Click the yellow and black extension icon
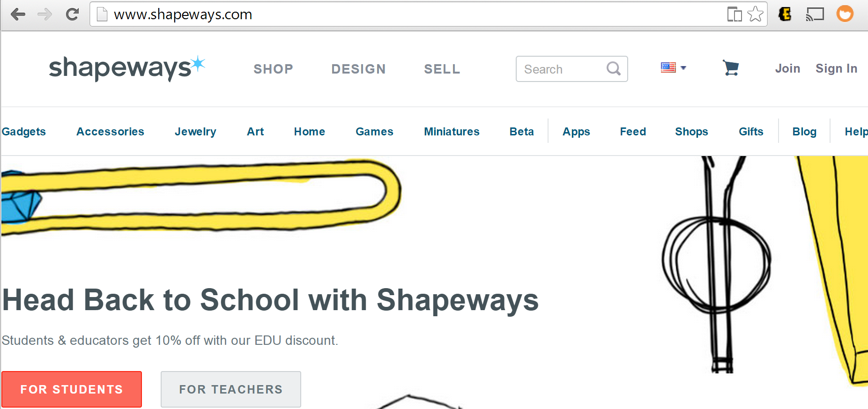Viewport: 868px width, 409px height. click(785, 15)
